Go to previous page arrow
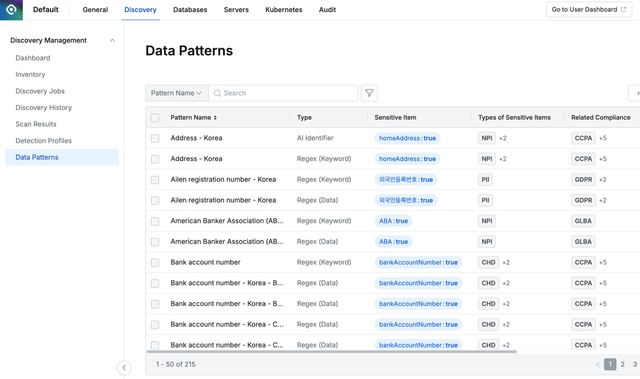Screen dimensions: 640x379 coord(598,364)
